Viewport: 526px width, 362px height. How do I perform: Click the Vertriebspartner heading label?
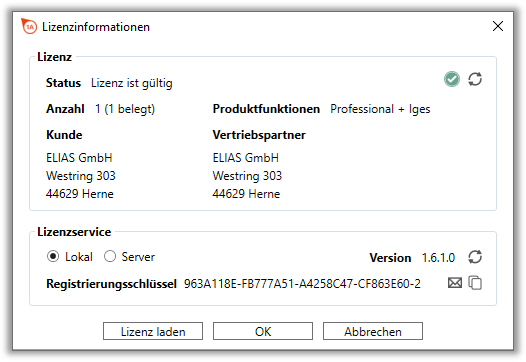click(259, 135)
